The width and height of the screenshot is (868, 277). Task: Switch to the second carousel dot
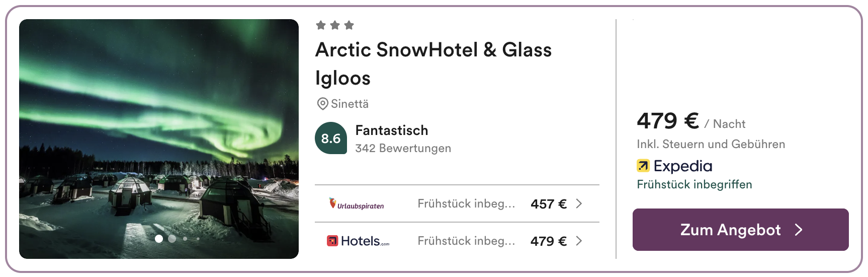(x=172, y=239)
